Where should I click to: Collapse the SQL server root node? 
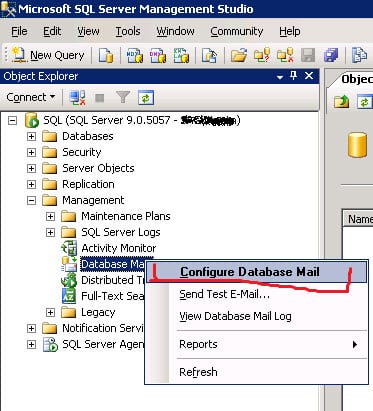12,120
